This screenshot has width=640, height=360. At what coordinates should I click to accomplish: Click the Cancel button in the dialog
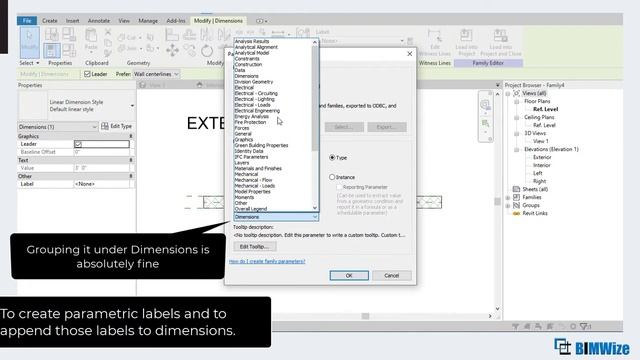click(x=391, y=276)
